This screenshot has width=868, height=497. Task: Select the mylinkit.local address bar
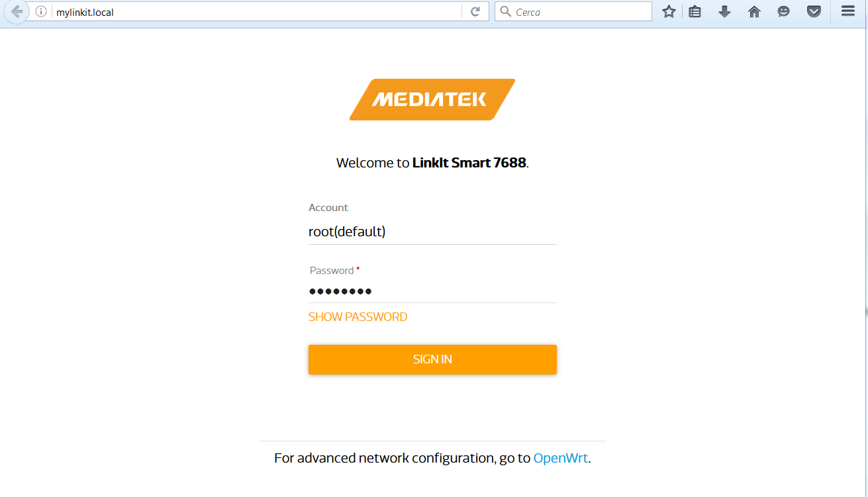pos(252,12)
